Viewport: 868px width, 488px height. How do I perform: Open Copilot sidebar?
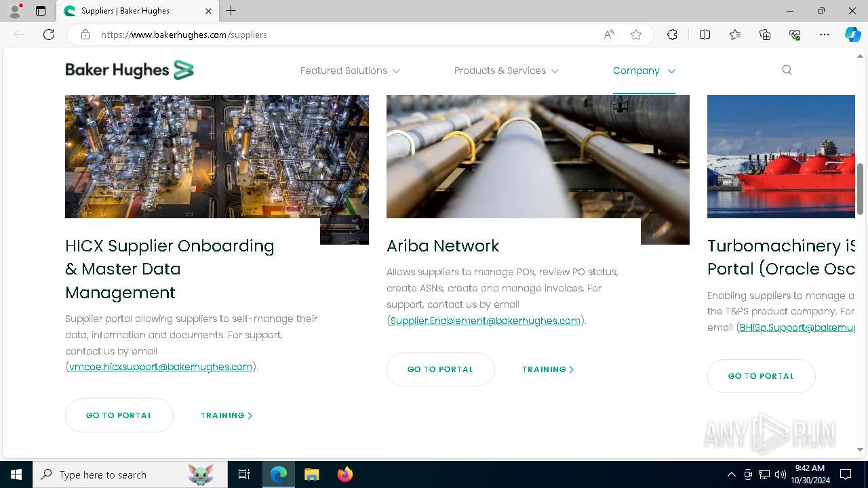[x=852, y=35]
